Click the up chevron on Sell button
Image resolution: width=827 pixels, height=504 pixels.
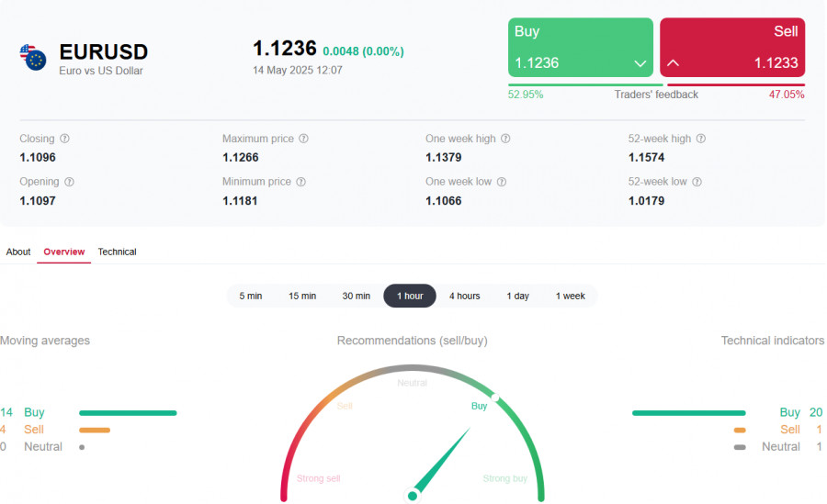pyautogui.click(x=673, y=62)
